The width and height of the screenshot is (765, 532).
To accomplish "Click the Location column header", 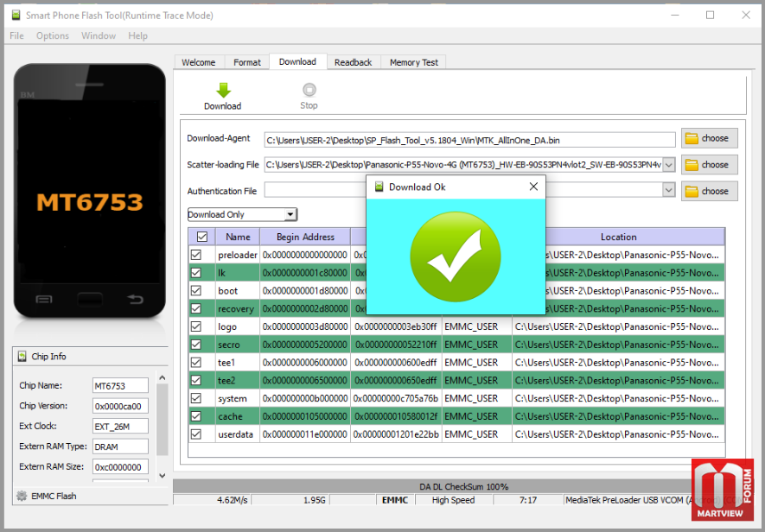I will [619, 237].
